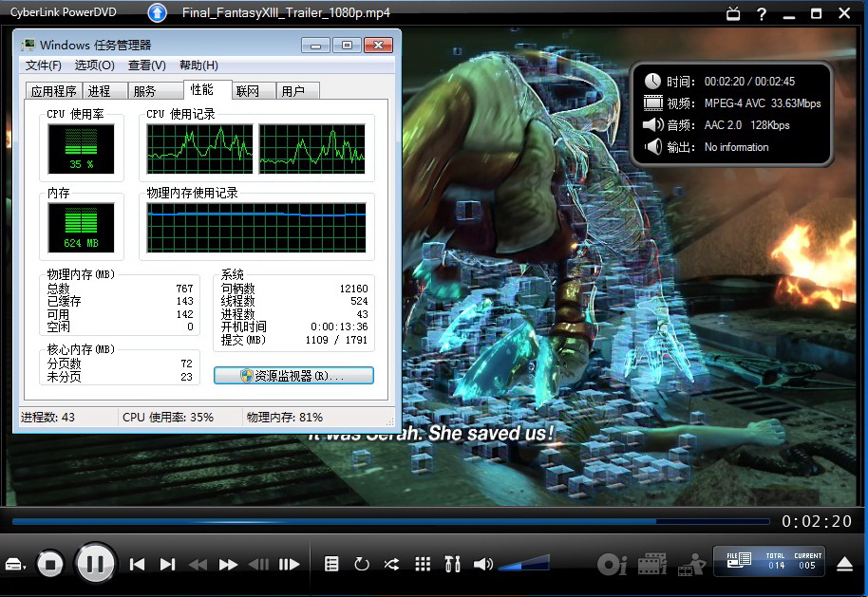
Task: Maximize the PowerDVD window
Action: pyautogui.click(x=816, y=13)
